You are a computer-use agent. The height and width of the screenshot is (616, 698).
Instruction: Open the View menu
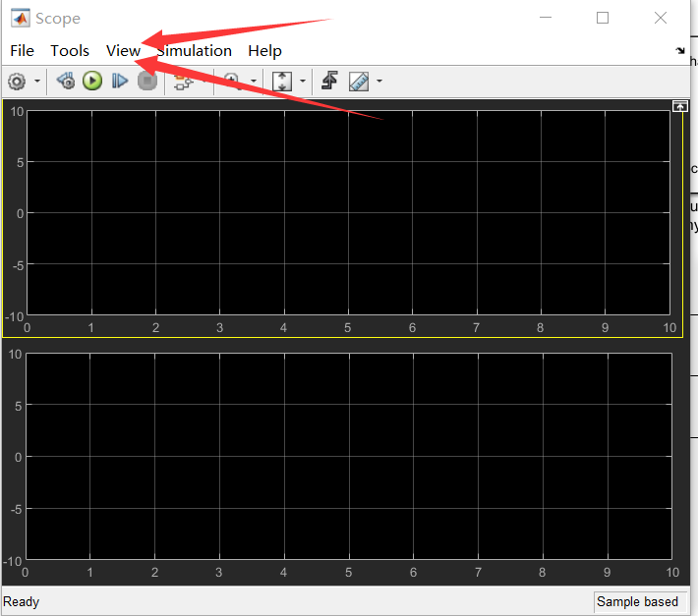click(x=123, y=51)
